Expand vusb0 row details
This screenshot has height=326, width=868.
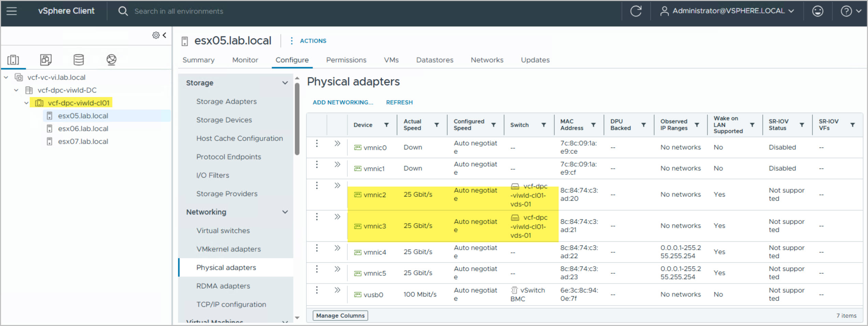coord(337,290)
